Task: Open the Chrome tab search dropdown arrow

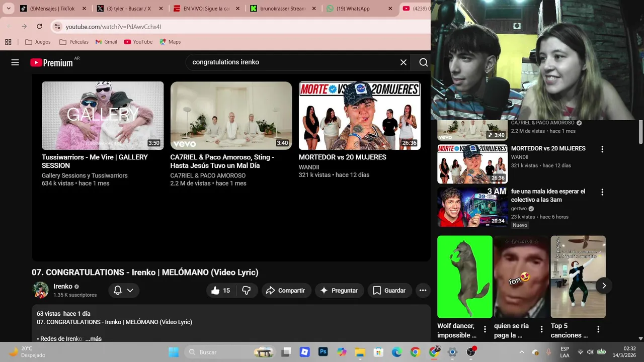Action: (9, 9)
